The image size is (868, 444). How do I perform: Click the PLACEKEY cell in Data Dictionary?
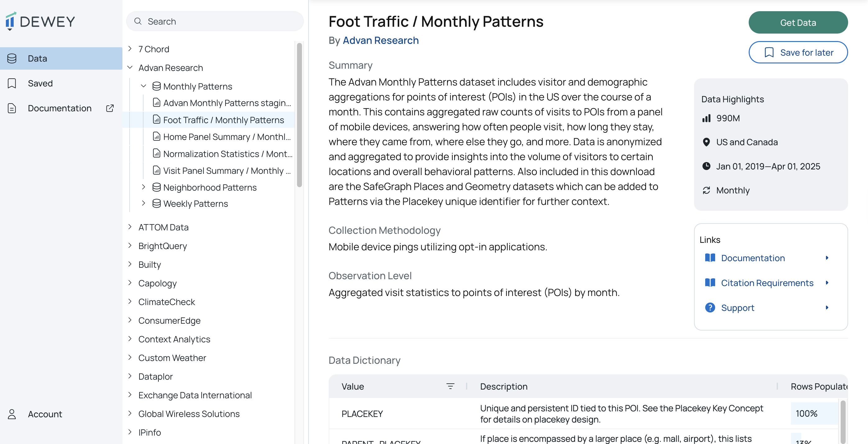point(362,414)
